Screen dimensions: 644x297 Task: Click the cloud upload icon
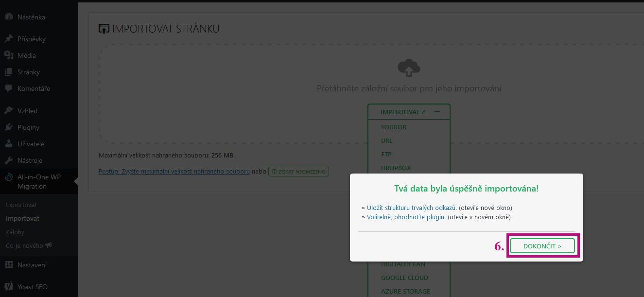pos(409,68)
